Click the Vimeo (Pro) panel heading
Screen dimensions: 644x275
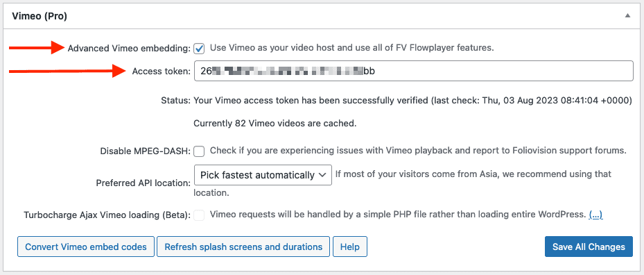click(x=40, y=16)
